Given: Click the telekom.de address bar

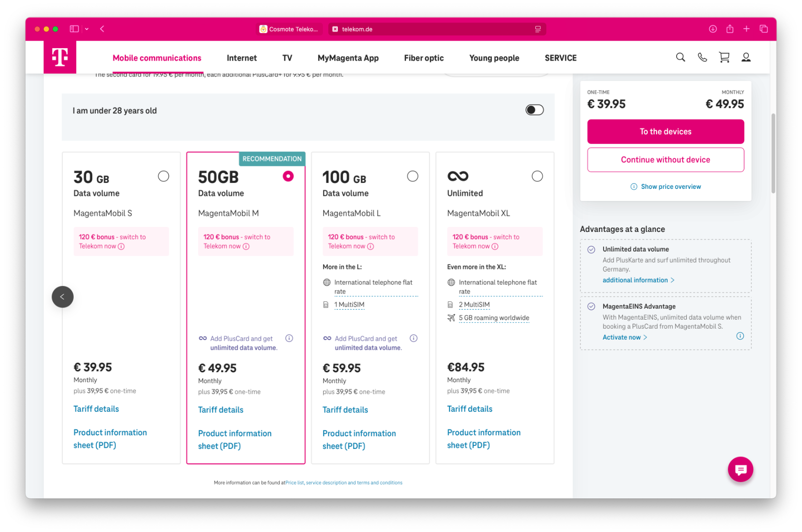Looking at the screenshot, I should click(437, 29).
